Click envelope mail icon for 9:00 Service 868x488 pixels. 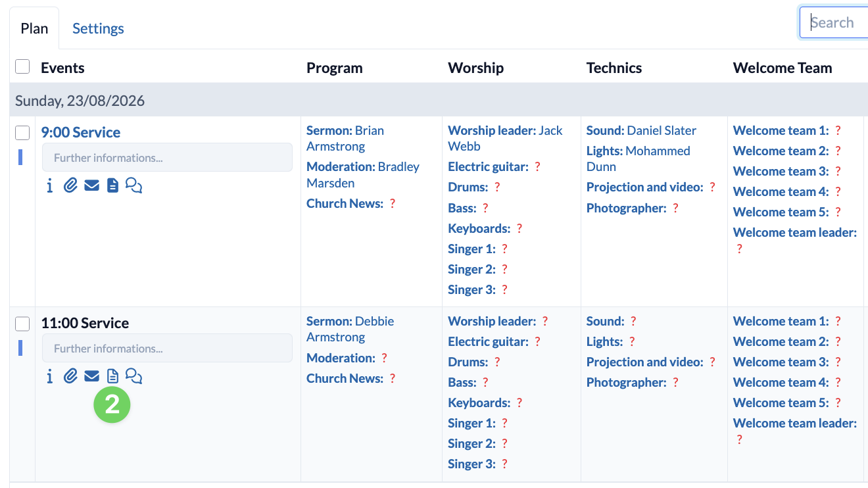92,186
